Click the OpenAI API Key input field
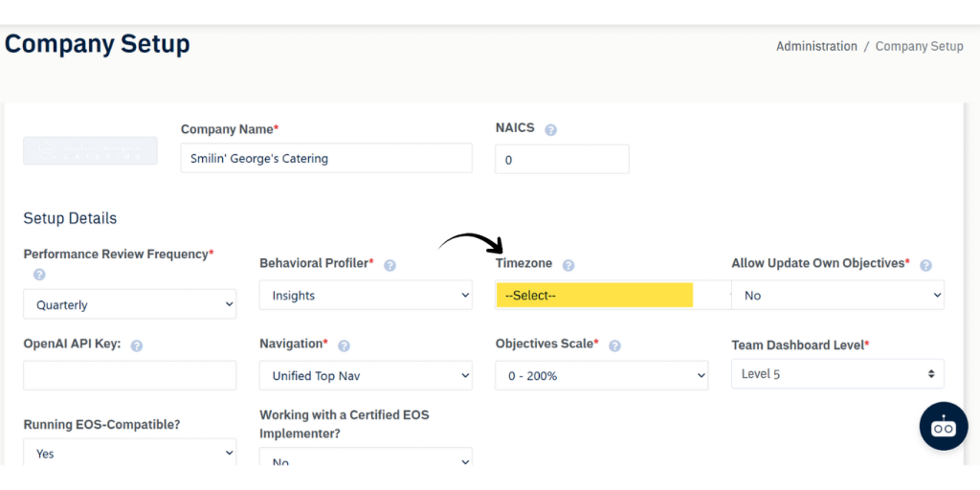 (x=129, y=375)
